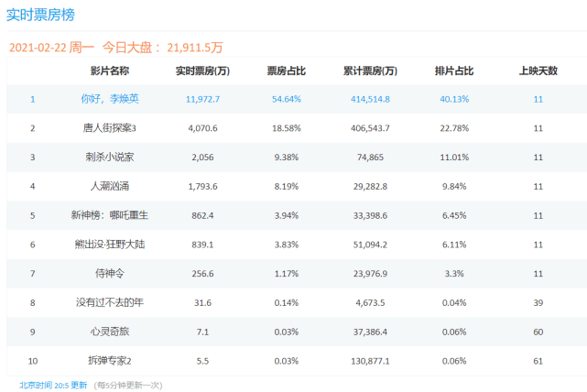The image size is (587, 392).
Task: Open the film 侍神令
Action: point(110,273)
